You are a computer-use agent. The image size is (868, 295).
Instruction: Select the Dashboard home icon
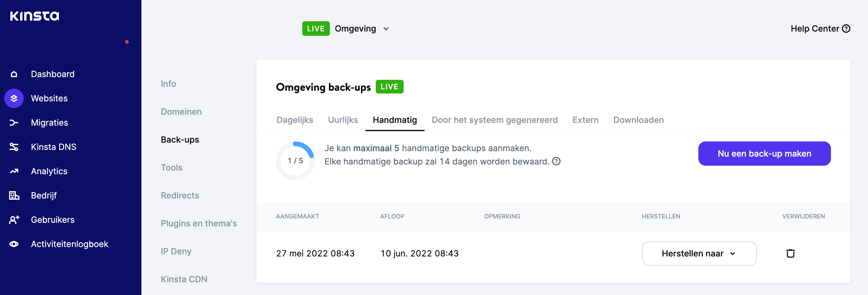pyautogui.click(x=13, y=73)
